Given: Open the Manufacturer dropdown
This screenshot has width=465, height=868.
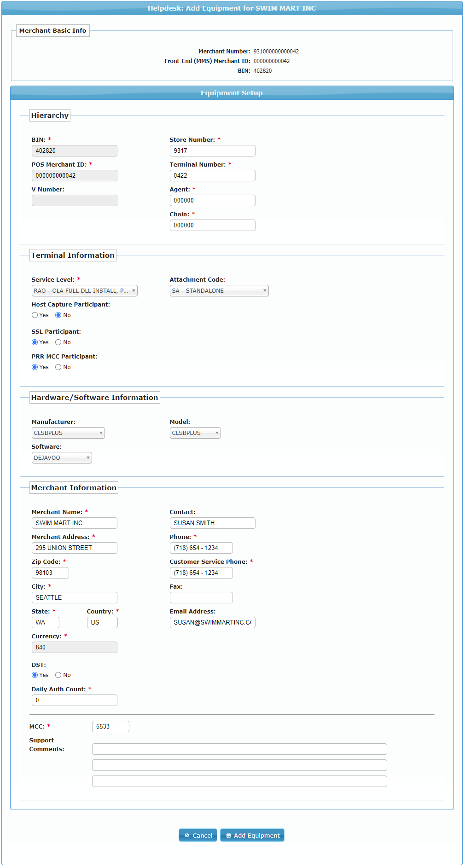Looking at the screenshot, I should point(68,433).
